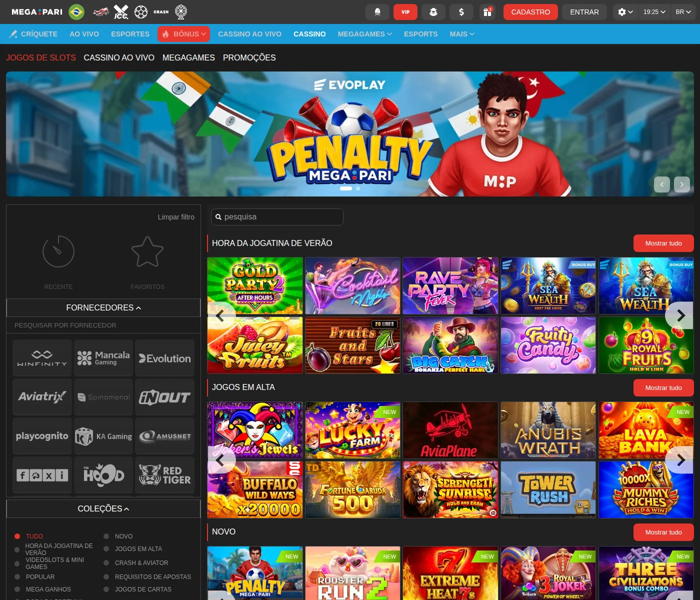Screen dimensions: 700x600
Task: Switch to the Jogos de Slots tab
Action: 41,57
